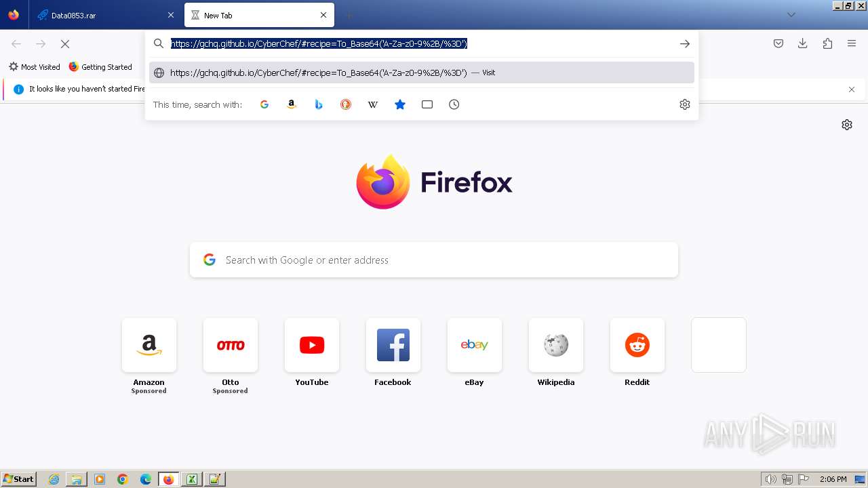Screen dimensions: 868x488
Task: Open the Firefox application menu
Action: [x=852, y=43]
